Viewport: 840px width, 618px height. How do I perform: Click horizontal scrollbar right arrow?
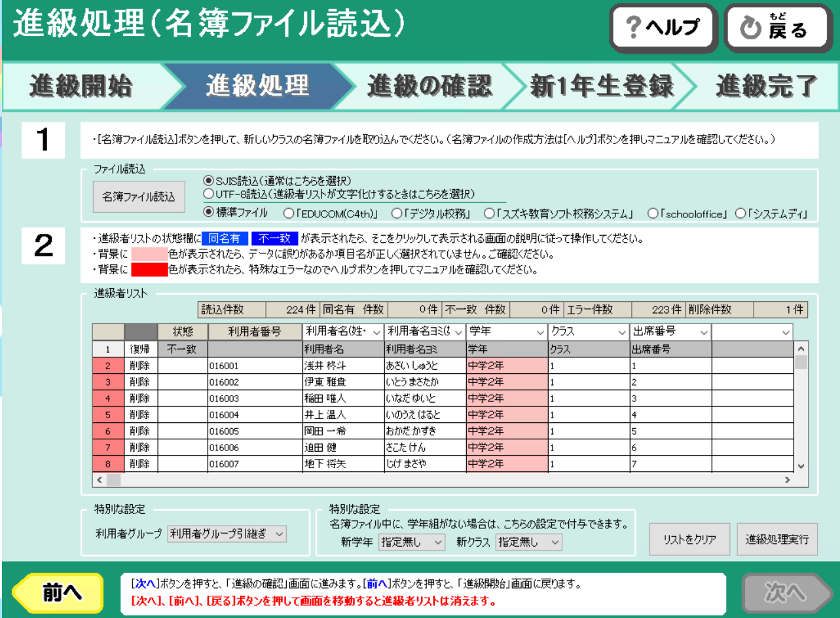click(787, 480)
